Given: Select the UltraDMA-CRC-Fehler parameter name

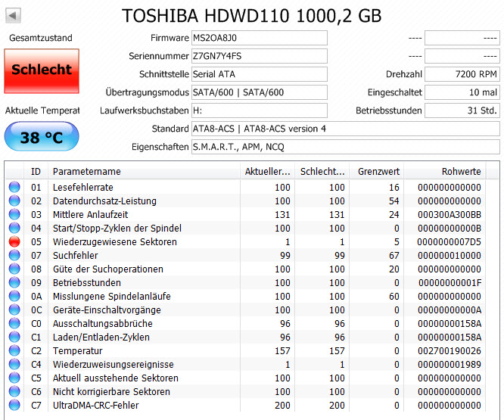Looking at the screenshot, I should (x=96, y=405).
